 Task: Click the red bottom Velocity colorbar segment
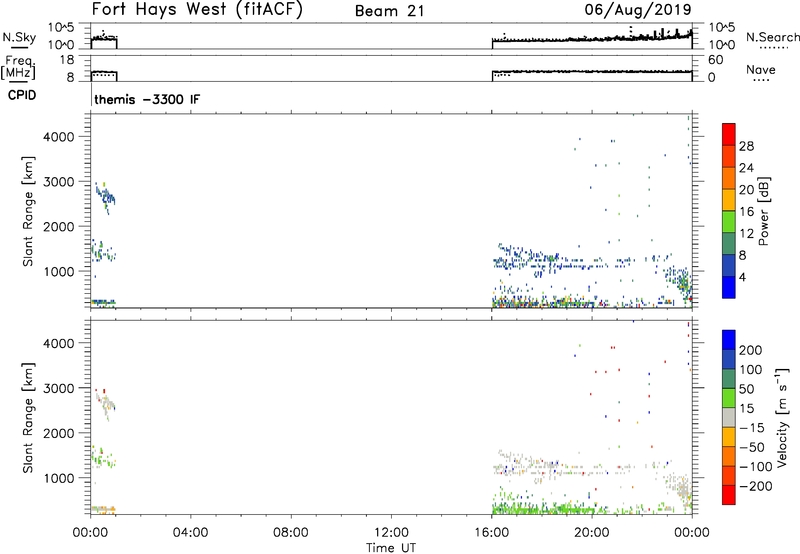point(729,495)
